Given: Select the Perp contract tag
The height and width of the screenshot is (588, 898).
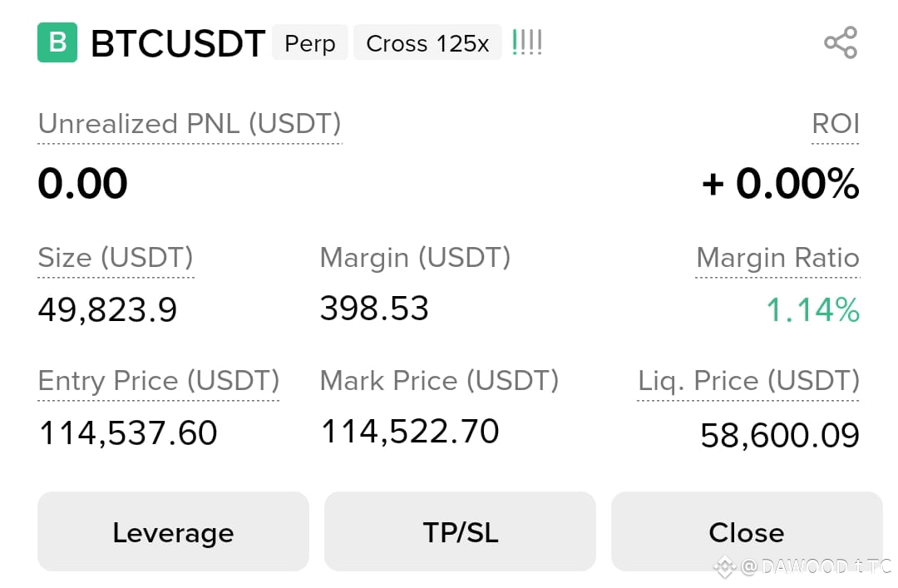Looking at the screenshot, I should coord(310,42).
